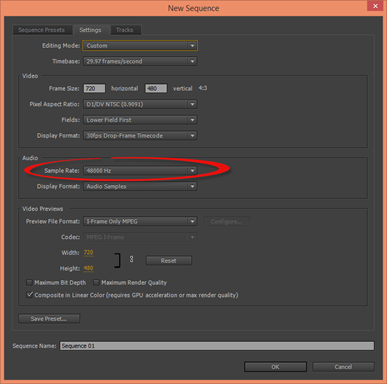Enable the Maximum Bit Depth checkbox
This screenshot has width=387, height=384.
pyautogui.click(x=29, y=283)
